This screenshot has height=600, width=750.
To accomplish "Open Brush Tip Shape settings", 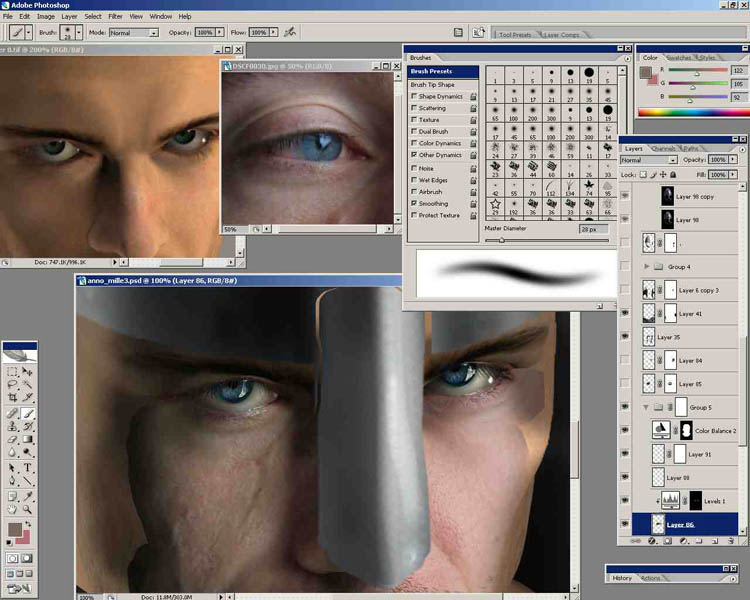I will (433, 85).
